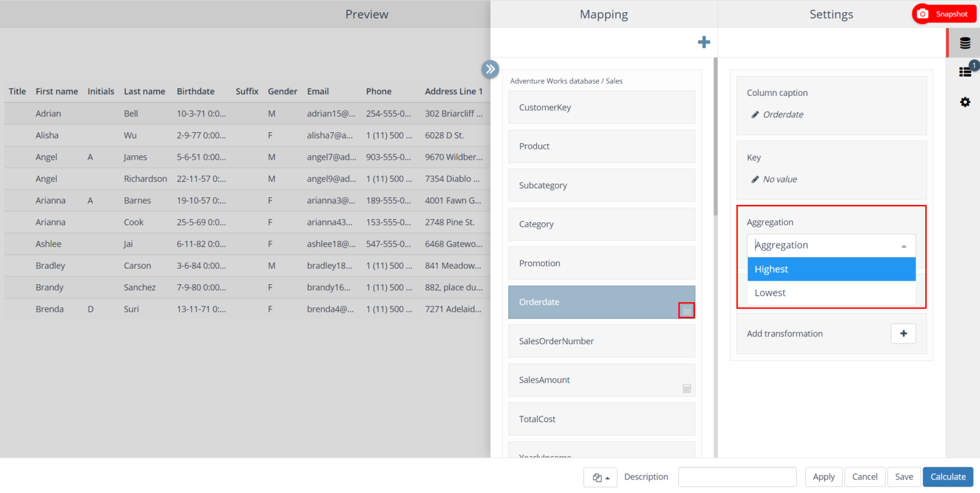This screenshot has height=493, width=980.
Task: Click the first name cell Adrian
Action: pos(48,114)
